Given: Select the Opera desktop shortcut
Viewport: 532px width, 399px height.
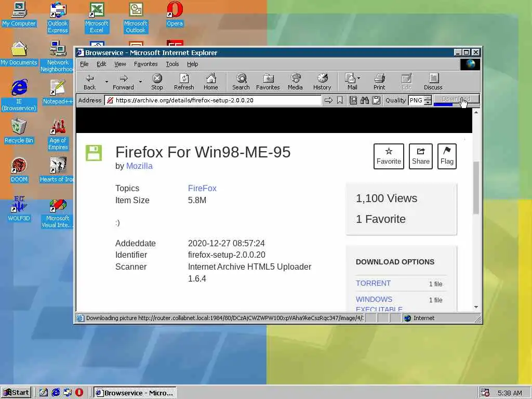Looking at the screenshot, I should [175, 14].
